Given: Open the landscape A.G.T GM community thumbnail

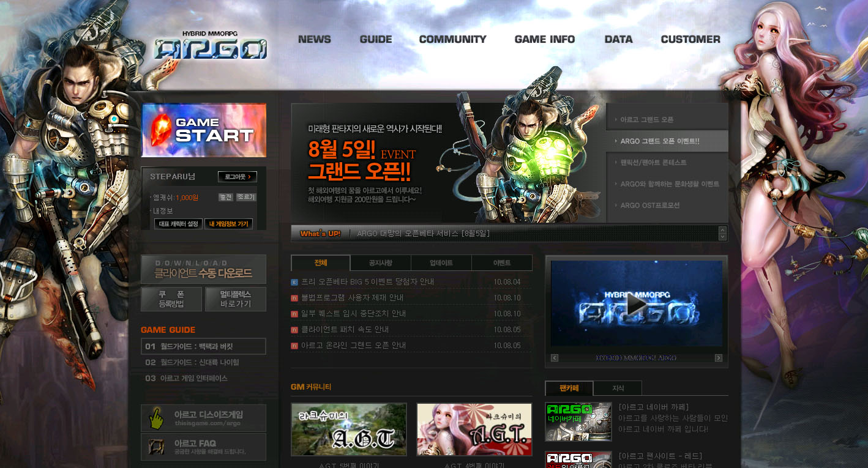Looking at the screenshot, I should click(x=349, y=429).
